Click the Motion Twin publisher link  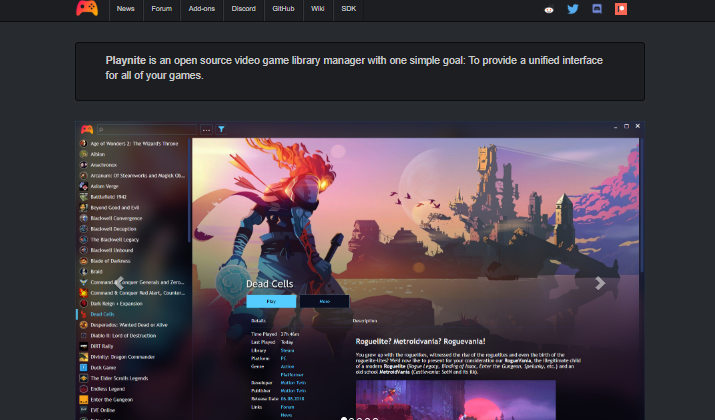click(x=293, y=391)
